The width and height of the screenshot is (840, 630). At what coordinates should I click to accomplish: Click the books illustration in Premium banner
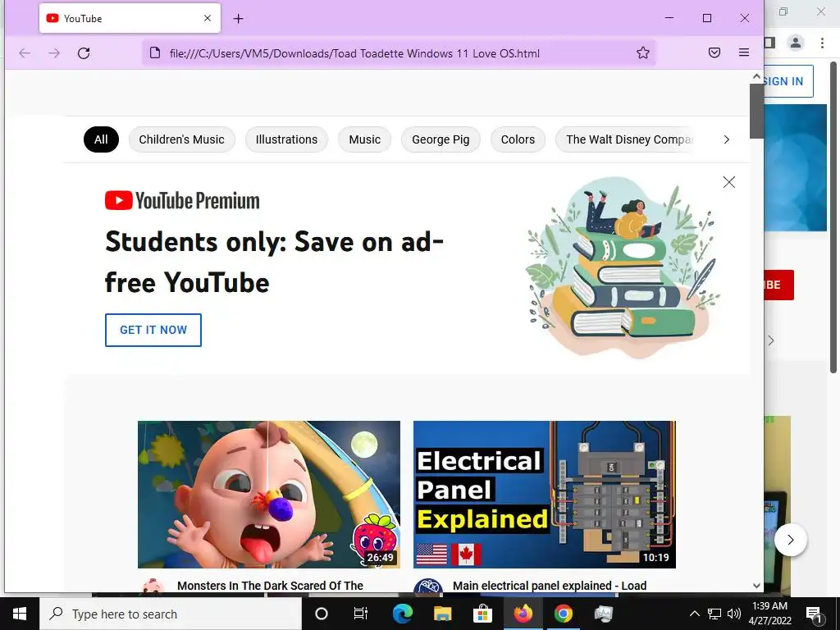(x=624, y=267)
